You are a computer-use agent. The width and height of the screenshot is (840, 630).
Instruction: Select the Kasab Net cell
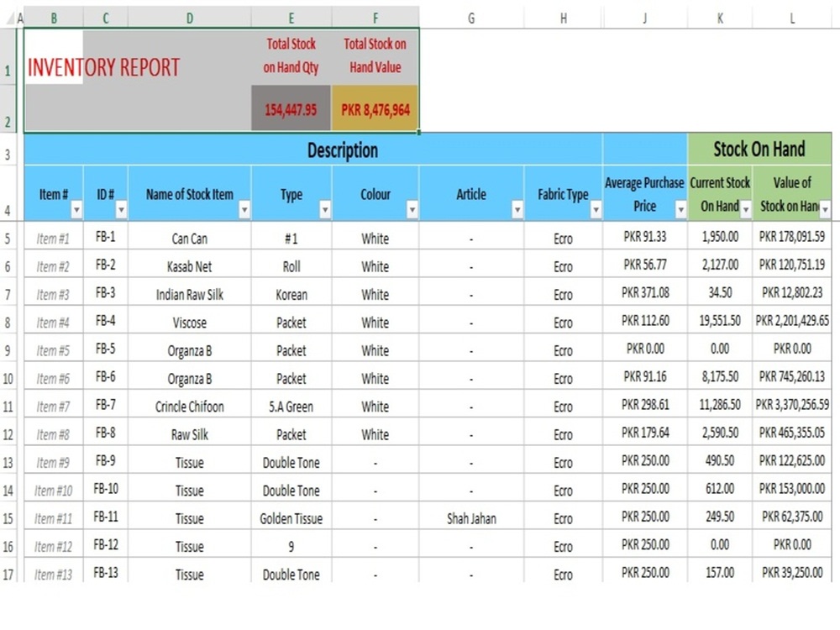click(x=190, y=264)
